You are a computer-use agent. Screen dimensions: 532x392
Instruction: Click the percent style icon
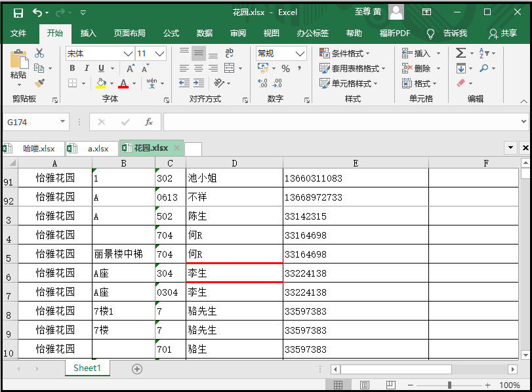[x=285, y=68]
